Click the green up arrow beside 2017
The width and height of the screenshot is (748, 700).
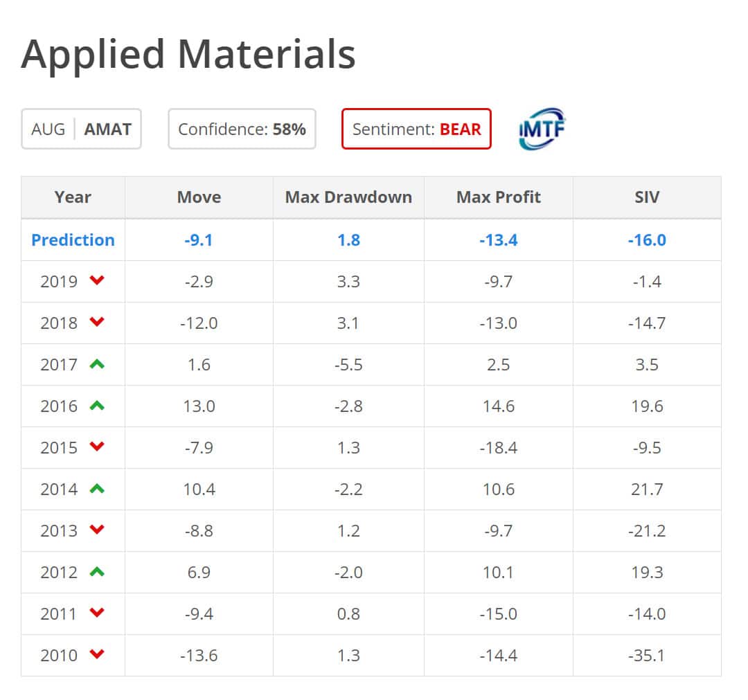click(x=97, y=364)
